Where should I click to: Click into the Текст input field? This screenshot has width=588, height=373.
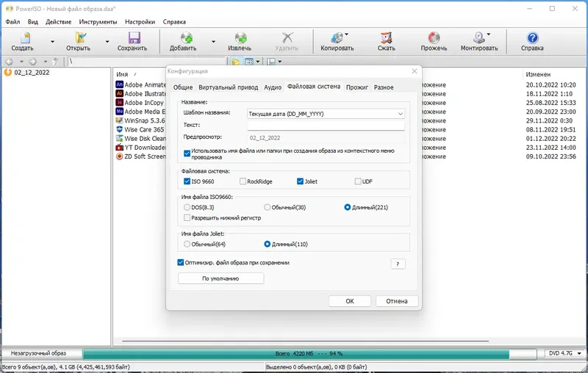point(326,125)
